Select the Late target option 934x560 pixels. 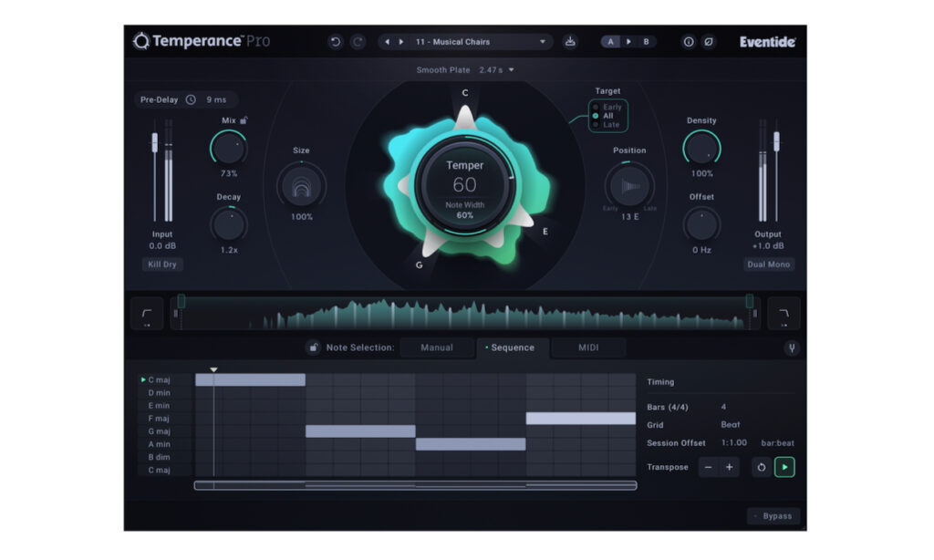point(610,125)
